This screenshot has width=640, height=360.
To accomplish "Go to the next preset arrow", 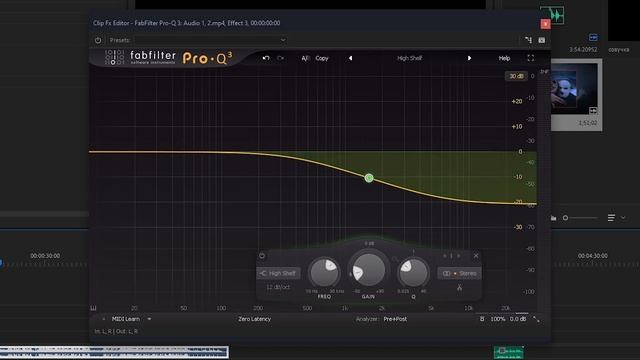I will tap(469, 58).
